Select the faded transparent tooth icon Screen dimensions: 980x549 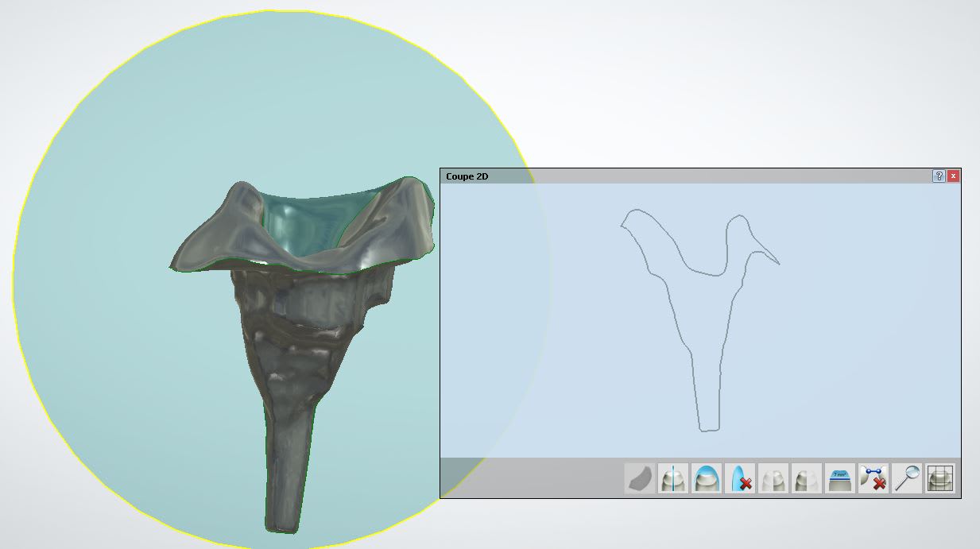(773, 479)
